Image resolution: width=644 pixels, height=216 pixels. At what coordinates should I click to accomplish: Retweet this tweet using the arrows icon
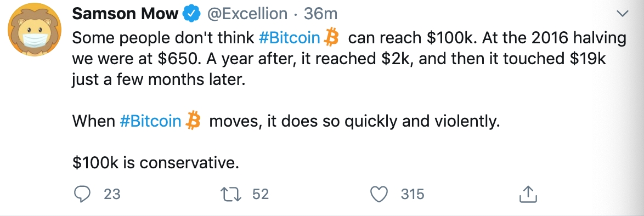click(232, 194)
